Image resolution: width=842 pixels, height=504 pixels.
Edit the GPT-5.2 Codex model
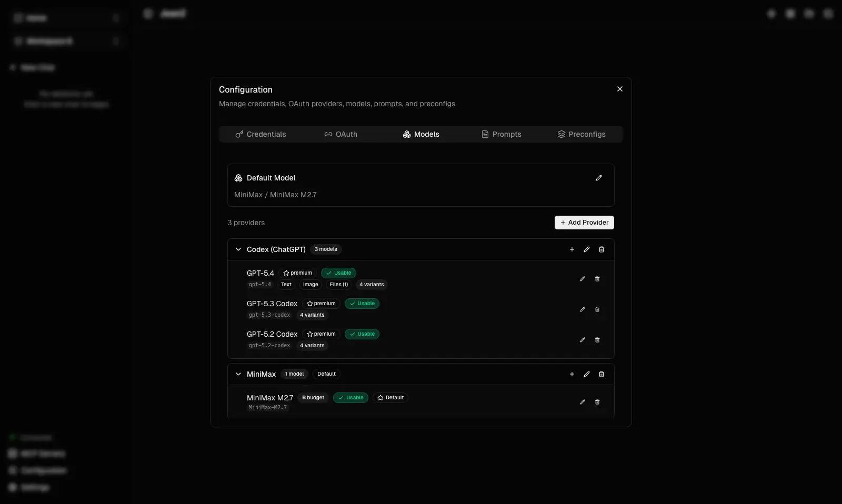pos(583,340)
